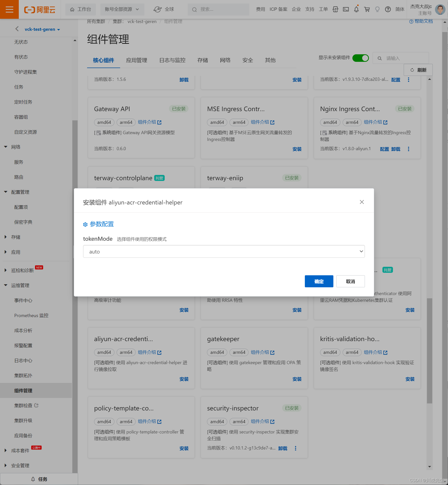Click the parameter configuration gear icon

click(x=85, y=224)
